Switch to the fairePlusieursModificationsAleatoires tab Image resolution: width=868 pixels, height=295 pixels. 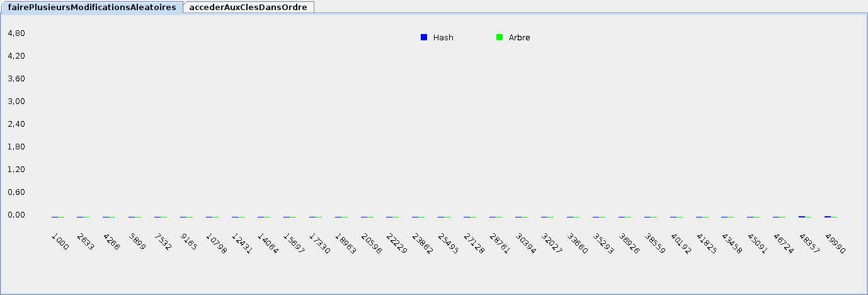click(92, 7)
